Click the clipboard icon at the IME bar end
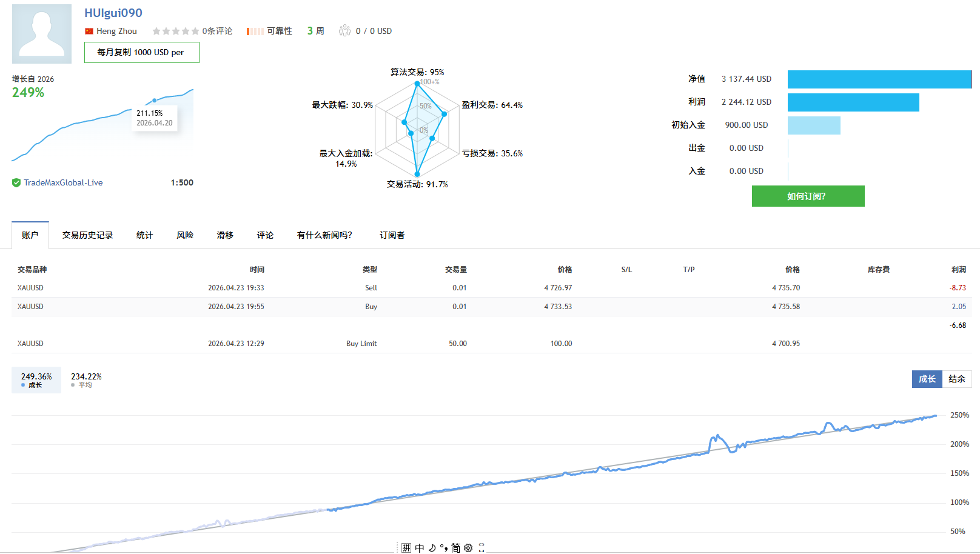Viewport: 980px width, 554px height. pos(482,548)
